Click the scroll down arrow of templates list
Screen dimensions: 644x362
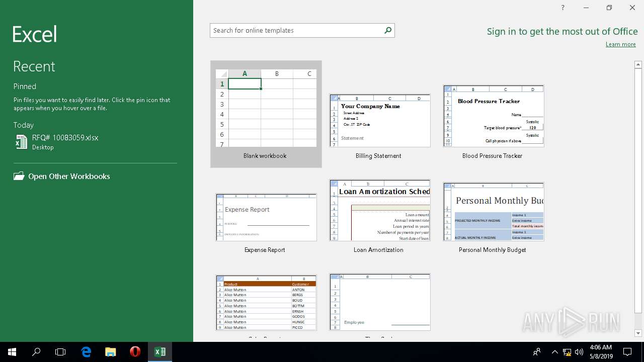[638, 333]
